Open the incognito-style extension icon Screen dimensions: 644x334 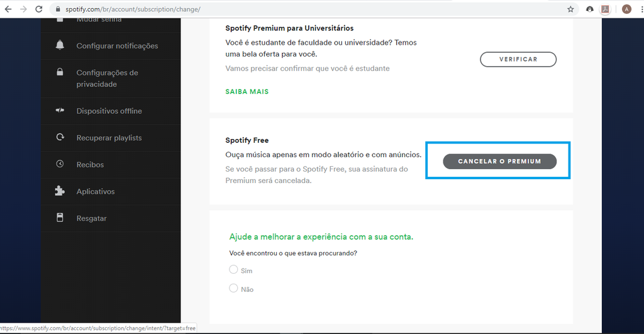coord(590,9)
